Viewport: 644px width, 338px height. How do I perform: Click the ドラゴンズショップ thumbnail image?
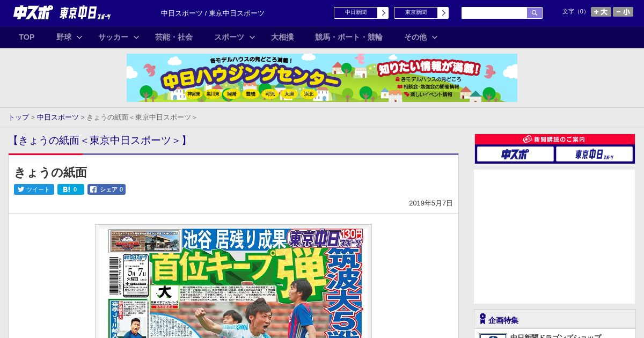click(493, 336)
